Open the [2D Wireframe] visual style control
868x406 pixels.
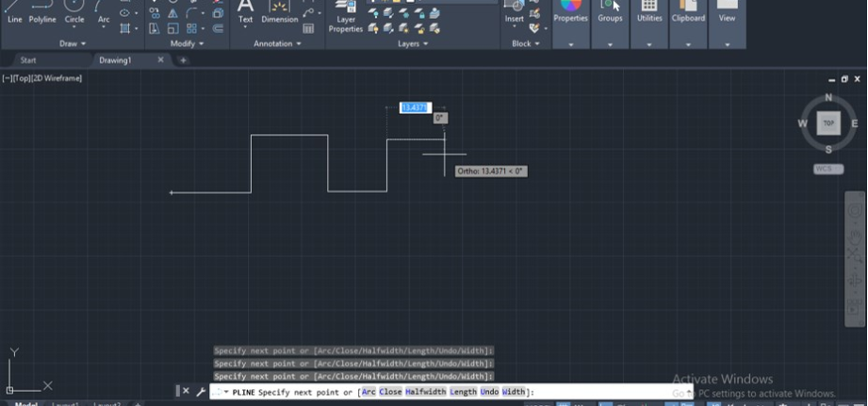point(57,78)
